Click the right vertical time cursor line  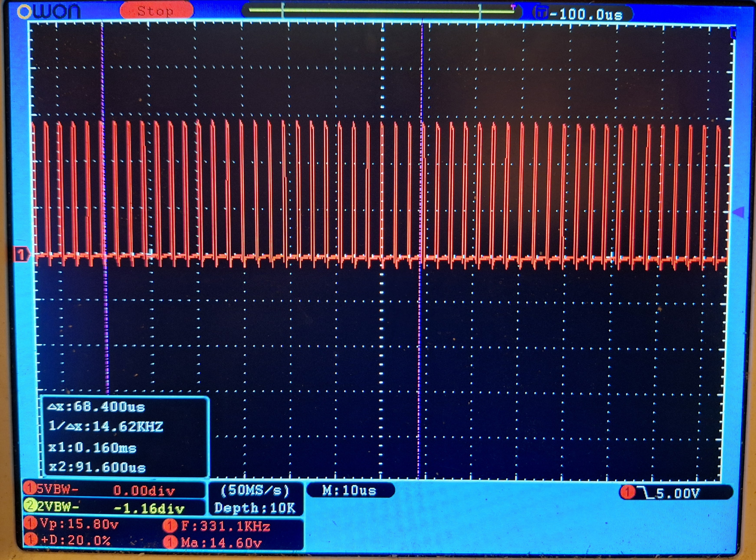click(x=421, y=251)
